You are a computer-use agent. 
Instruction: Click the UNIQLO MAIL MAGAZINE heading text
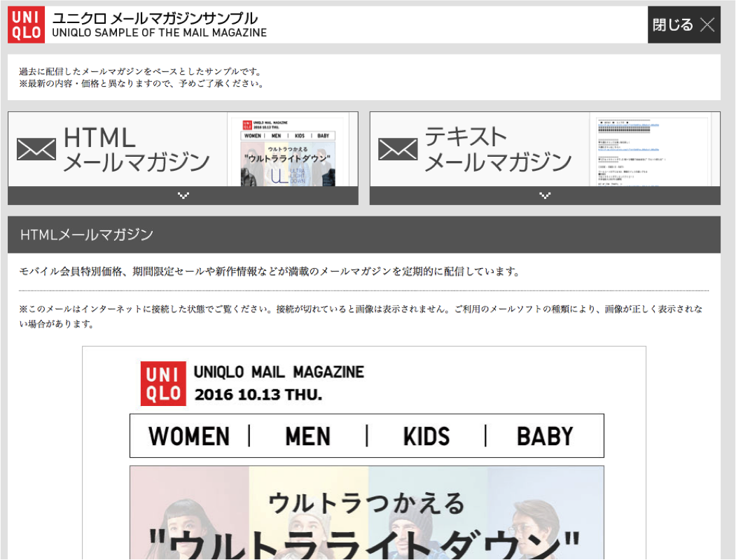tap(279, 372)
